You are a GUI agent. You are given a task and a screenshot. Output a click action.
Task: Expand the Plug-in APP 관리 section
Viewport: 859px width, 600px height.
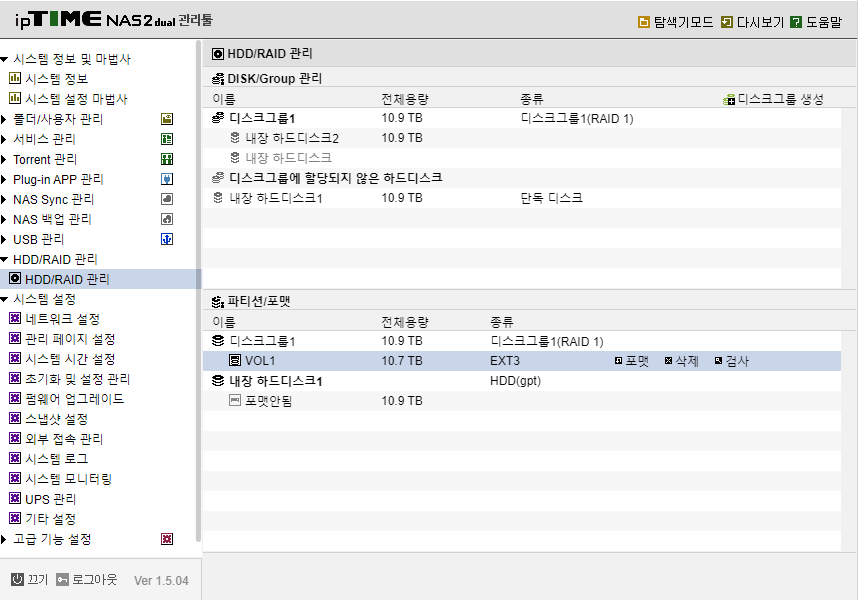[x=4, y=179]
